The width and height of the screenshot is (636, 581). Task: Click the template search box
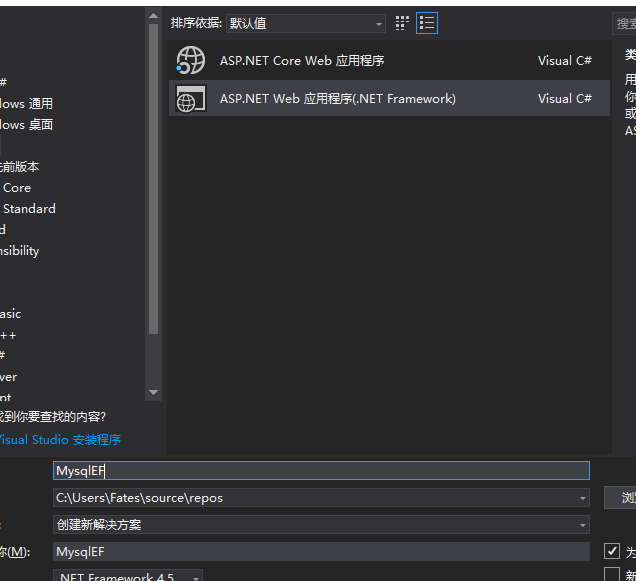pos(624,24)
